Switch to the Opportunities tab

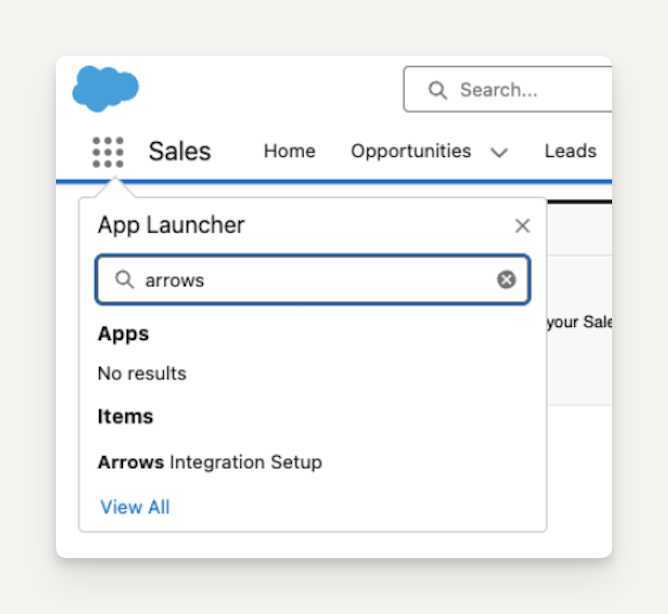click(410, 151)
